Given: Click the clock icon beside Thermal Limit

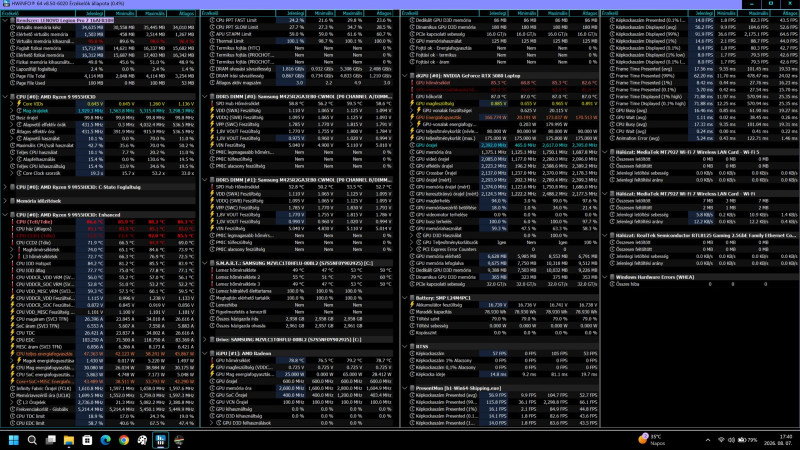Looking at the screenshot, I should pos(212,41).
